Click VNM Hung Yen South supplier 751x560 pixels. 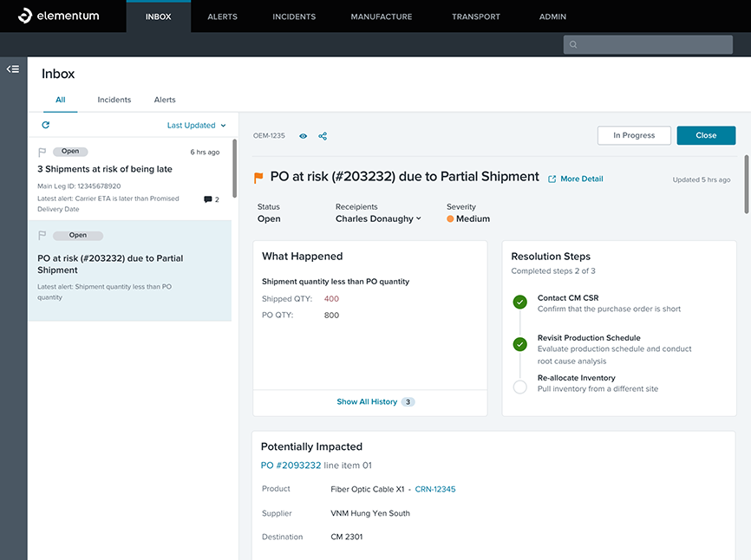(x=370, y=513)
